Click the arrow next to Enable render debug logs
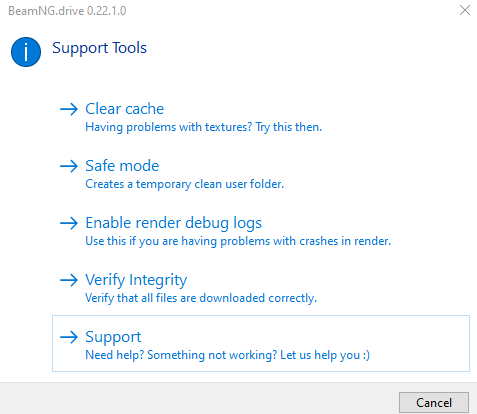Viewport: 477px width, 414px height. click(x=69, y=223)
